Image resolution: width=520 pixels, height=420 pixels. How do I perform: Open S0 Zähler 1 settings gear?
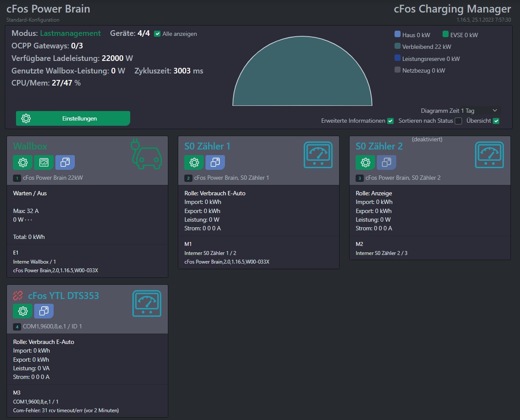coord(194,162)
